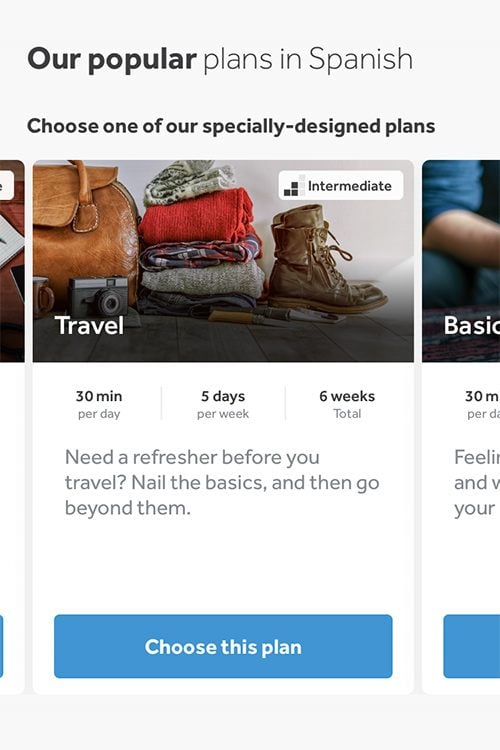Click the empty white area of Travel card

[223, 564]
